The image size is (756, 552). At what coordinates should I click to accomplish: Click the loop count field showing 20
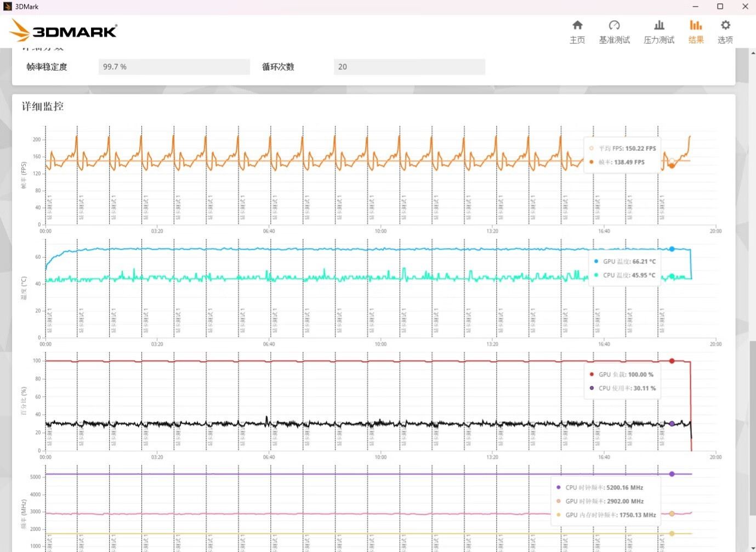pos(410,67)
